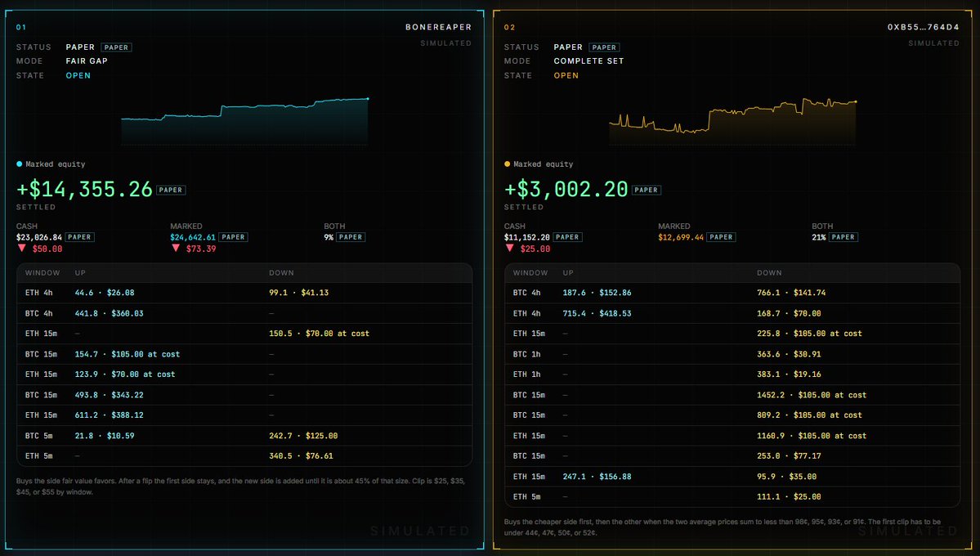980x556 pixels.
Task: Select the FAIR GAP mode value
Action: (x=87, y=61)
